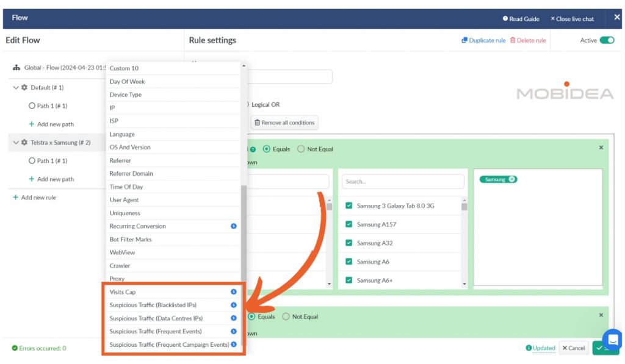Uncheck Samsung A157 checkbox

pos(349,224)
